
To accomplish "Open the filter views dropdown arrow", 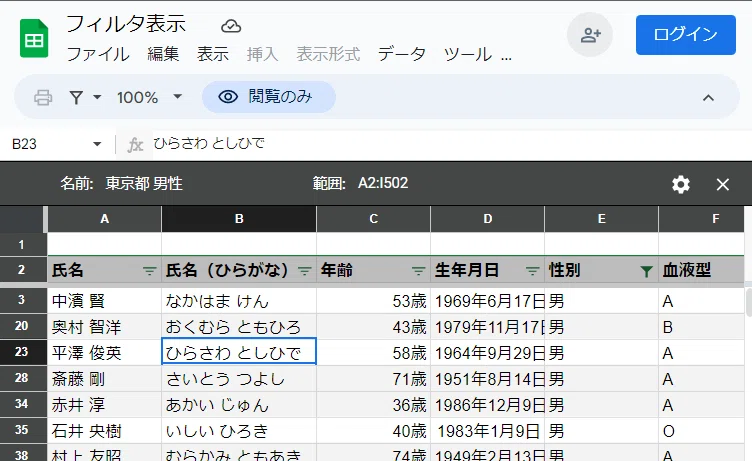I will 97,97.
